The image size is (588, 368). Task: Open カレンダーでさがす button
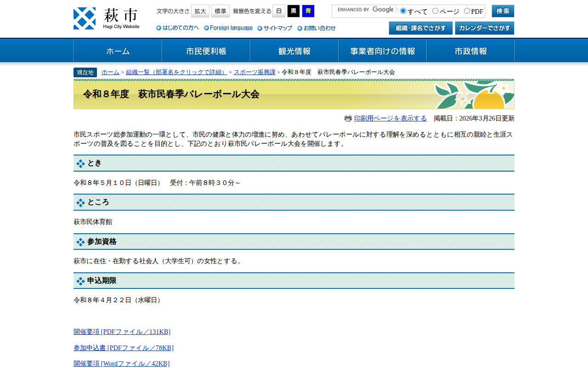(485, 28)
